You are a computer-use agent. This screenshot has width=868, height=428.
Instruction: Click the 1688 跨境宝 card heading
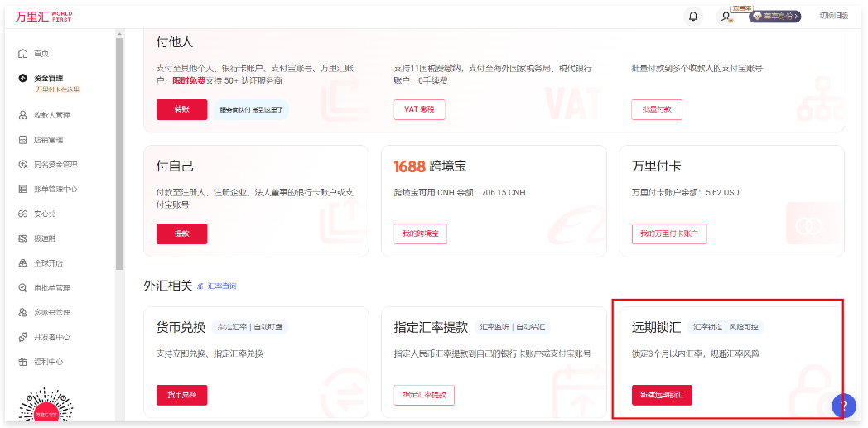430,166
